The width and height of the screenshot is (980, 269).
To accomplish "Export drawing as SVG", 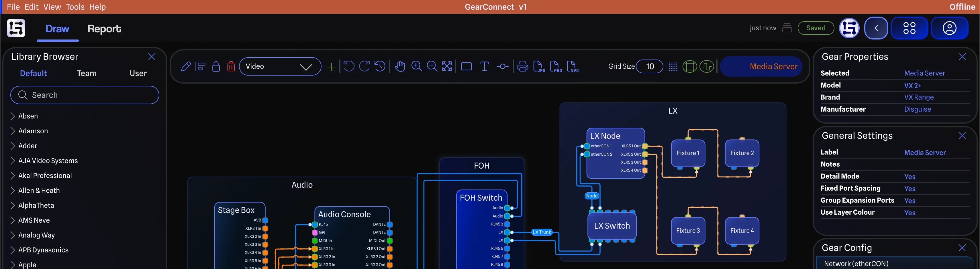I will point(572,66).
